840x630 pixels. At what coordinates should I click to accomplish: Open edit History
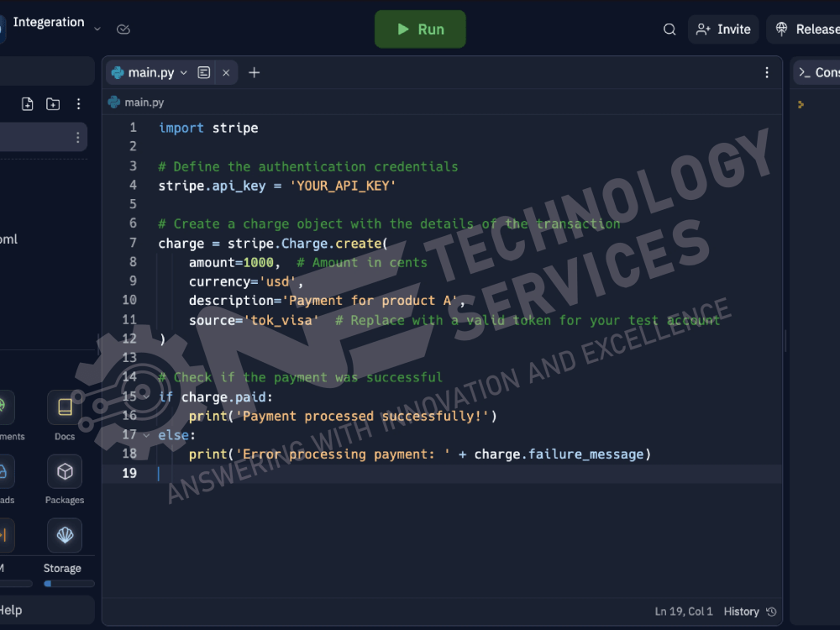(x=741, y=612)
